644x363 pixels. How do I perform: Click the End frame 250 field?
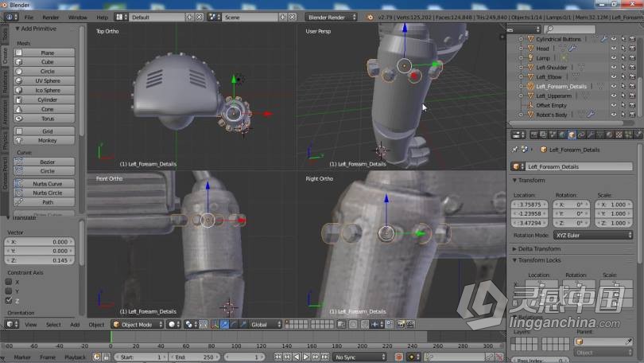pos(194,357)
